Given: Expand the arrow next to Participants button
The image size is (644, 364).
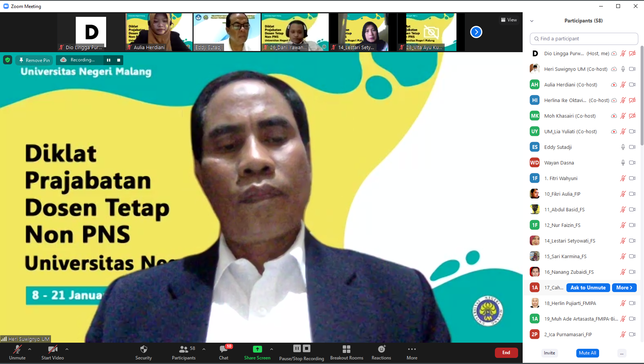Looking at the screenshot, I should pyautogui.click(x=204, y=349).
